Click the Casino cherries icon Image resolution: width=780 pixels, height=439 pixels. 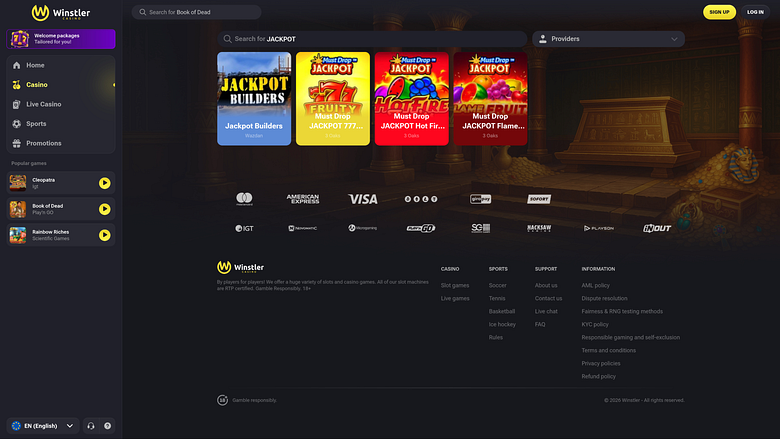16,85
